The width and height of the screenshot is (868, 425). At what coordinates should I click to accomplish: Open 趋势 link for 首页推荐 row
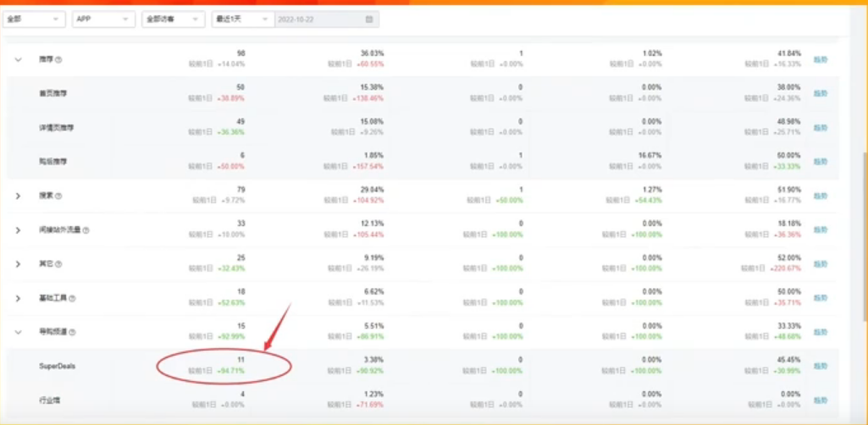pyautogui.click(x=821, y=93)
